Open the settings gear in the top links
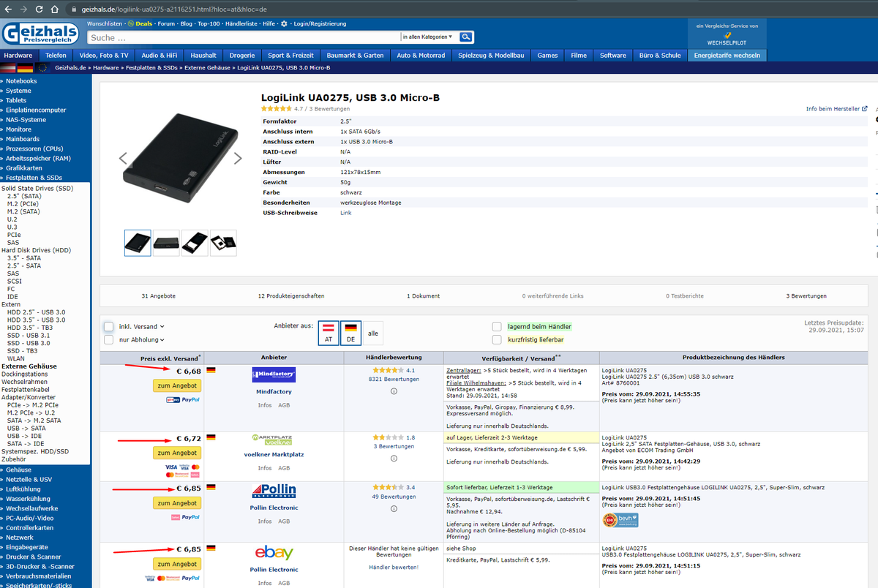Image resolution: width=878 pixels, height=588 pixels. [284, 23]
